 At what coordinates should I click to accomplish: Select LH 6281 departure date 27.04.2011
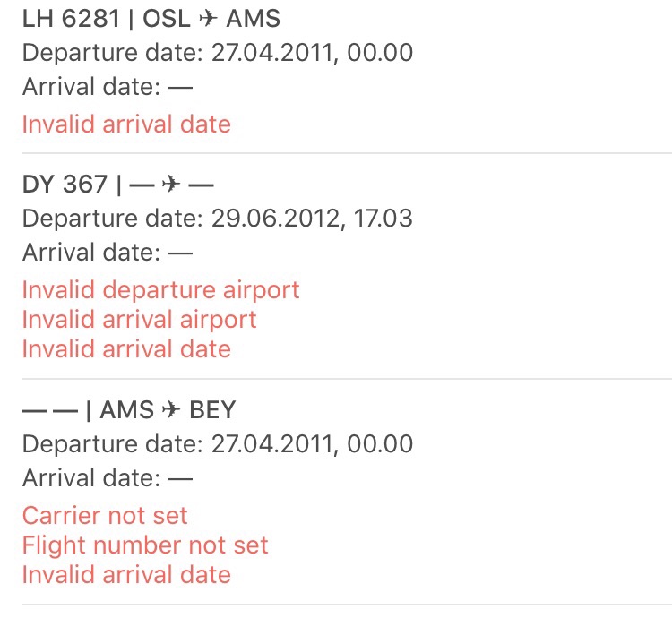[313, 53]
